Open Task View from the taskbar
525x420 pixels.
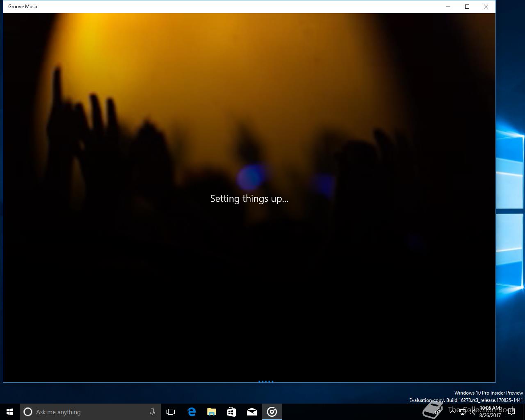pos(171,412)
